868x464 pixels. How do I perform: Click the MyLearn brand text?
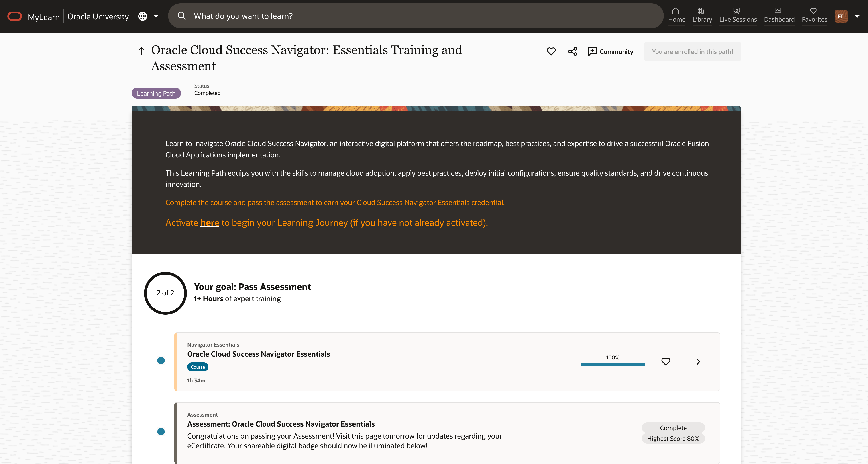tap(43, 17)
